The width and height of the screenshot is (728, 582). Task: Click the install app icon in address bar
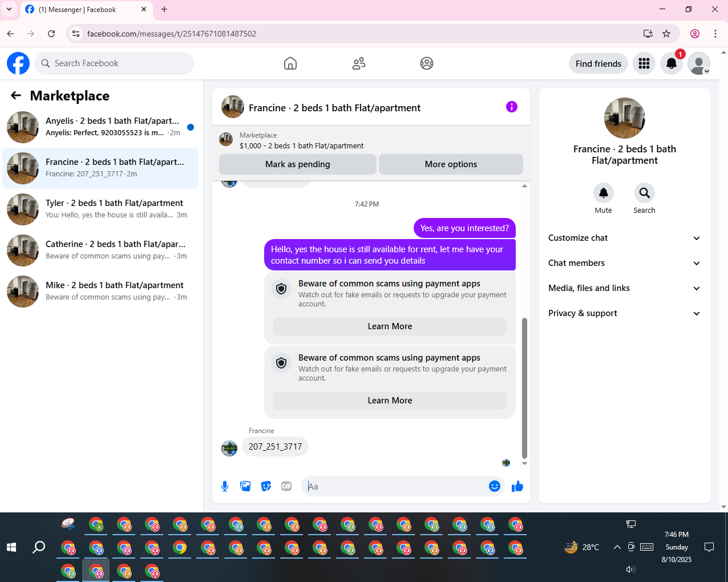pyautogui.click(x=648, y=34)
